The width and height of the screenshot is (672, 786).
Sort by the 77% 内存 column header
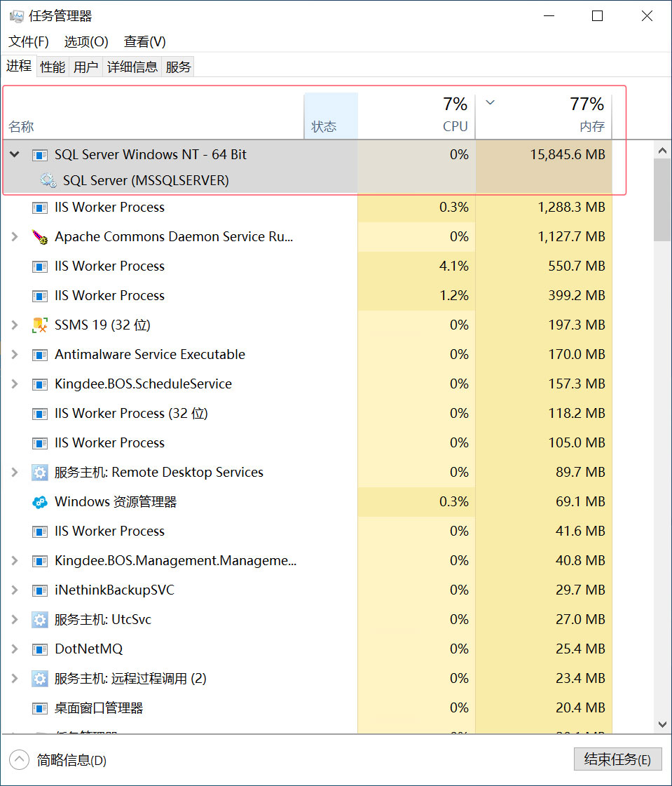[544, 115]
